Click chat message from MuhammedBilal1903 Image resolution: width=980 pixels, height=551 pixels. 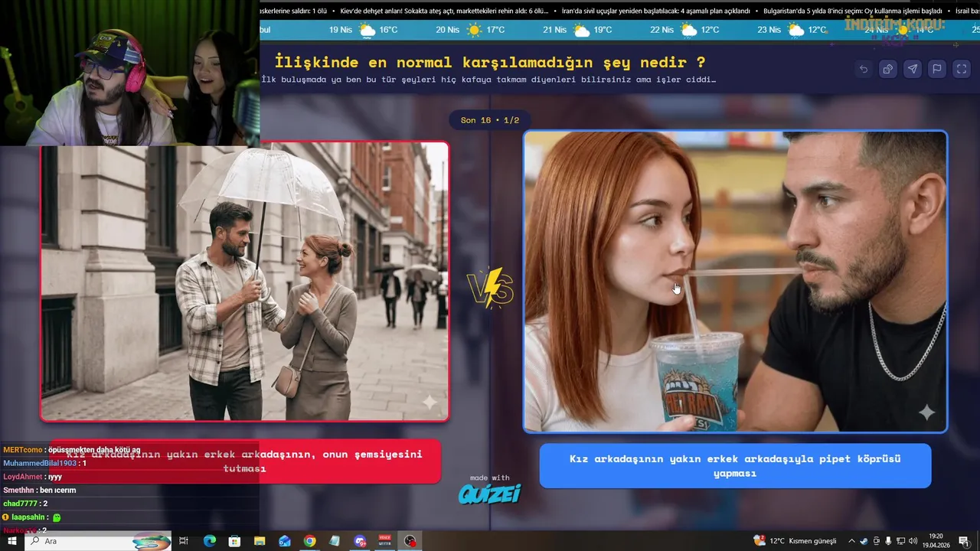(44, 464)
